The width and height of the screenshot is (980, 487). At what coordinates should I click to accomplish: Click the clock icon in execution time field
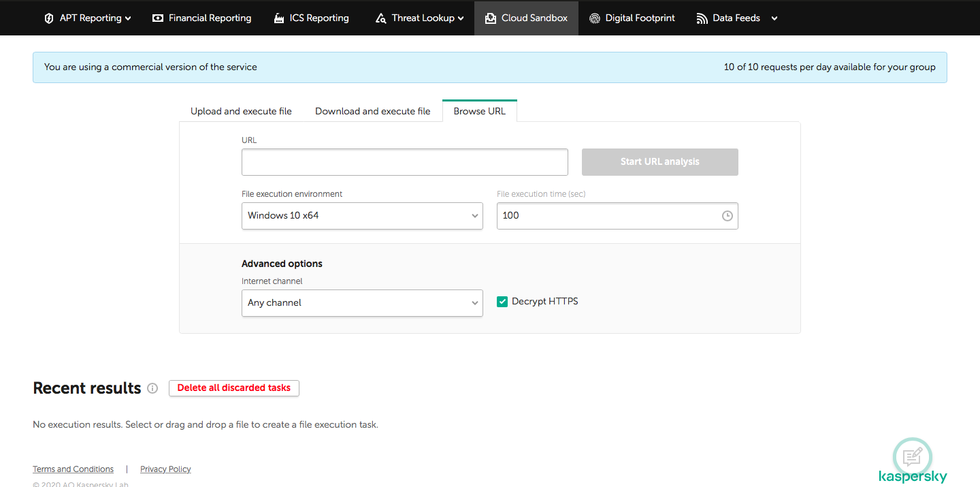point(727,216)
